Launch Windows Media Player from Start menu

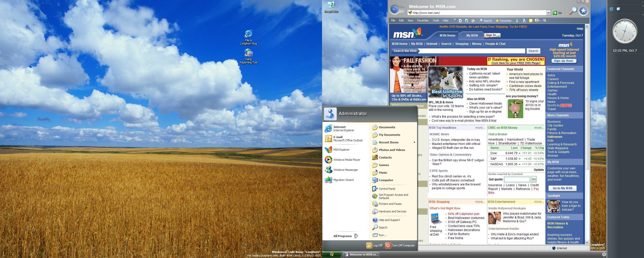[346, 160]
